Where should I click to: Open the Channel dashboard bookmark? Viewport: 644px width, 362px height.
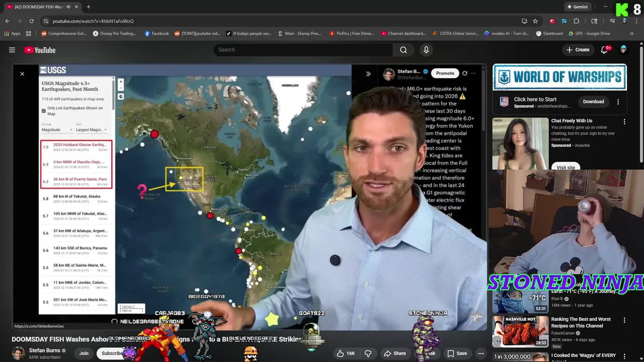pyautogui.click(x=404, y=34)
